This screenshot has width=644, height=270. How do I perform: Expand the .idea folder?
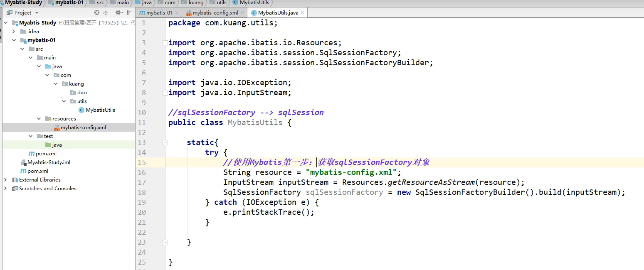[14, 32]
